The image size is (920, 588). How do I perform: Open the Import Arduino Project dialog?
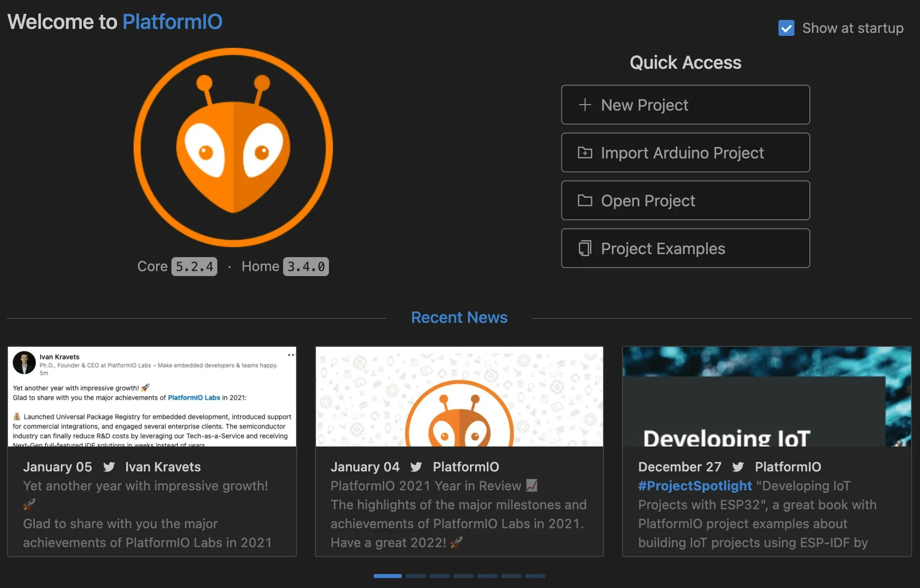coord(685,152)
